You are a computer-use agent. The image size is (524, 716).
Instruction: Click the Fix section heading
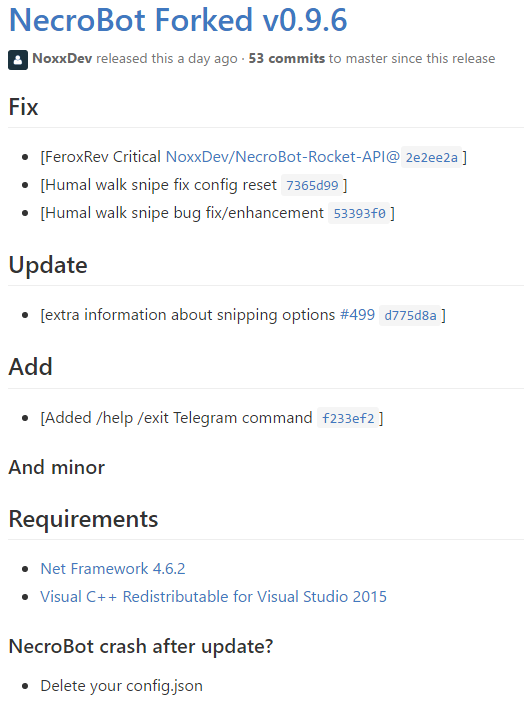(23, 107)
